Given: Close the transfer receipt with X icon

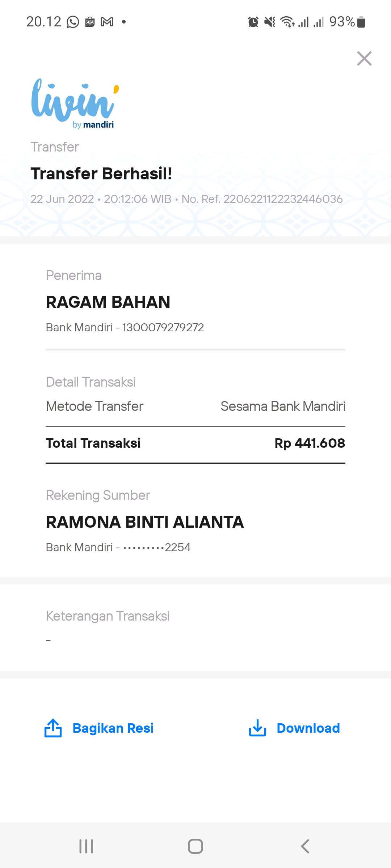Looking at the screenshot, I should [x=364, y=59].
